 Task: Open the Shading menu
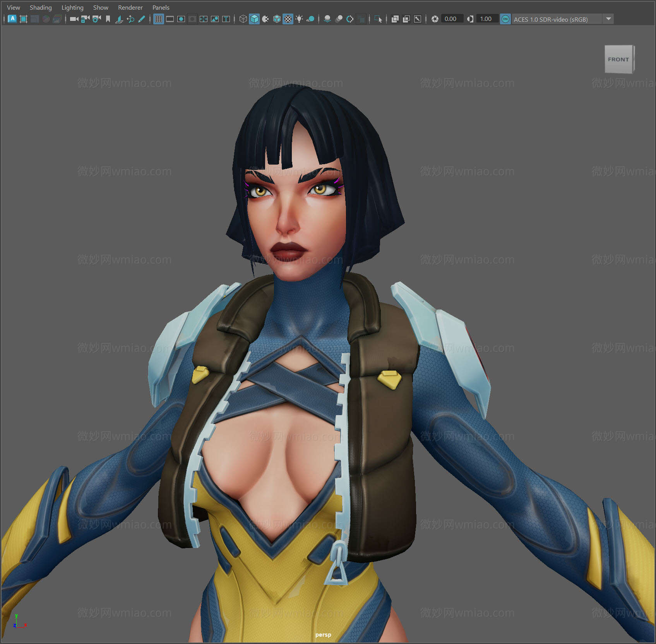point(41,7)
